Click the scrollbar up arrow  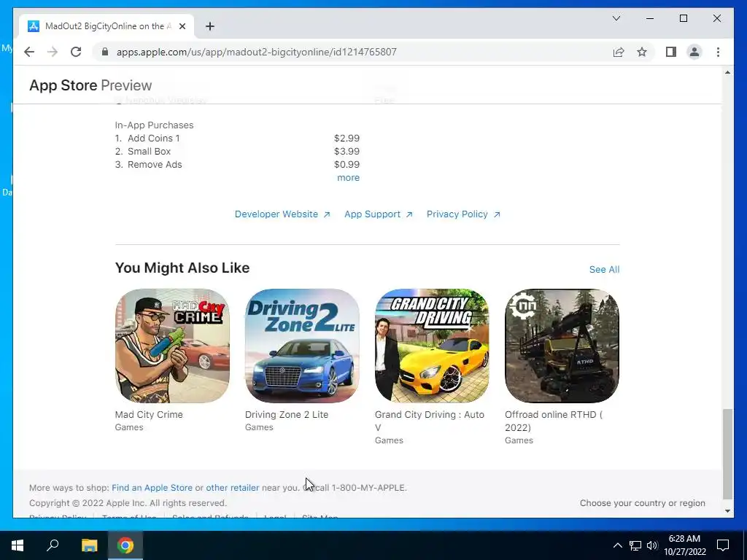tap(727, 72)
